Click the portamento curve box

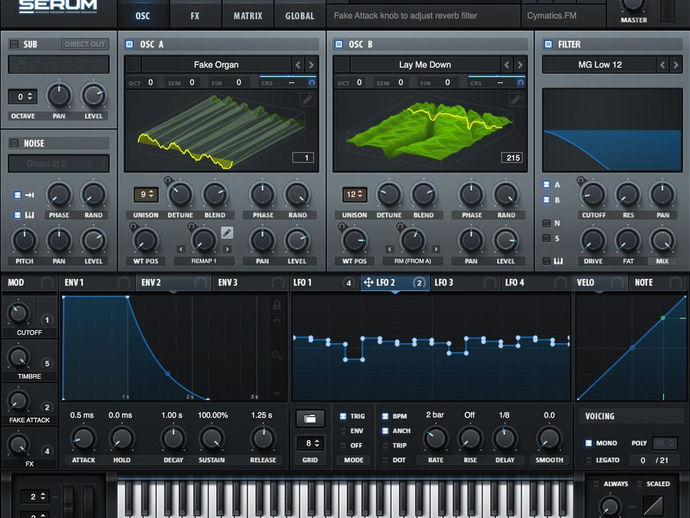tap(653, 506)
